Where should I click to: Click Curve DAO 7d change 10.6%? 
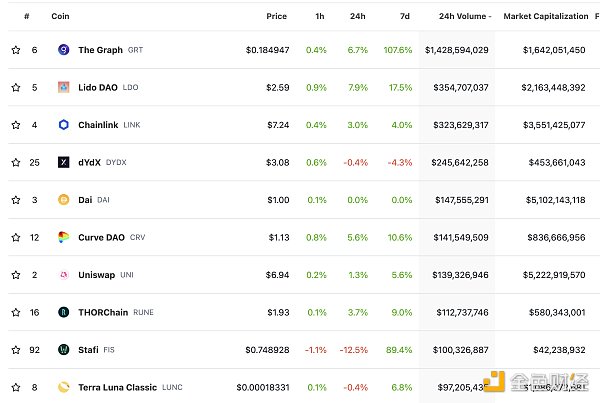[400, 237]
